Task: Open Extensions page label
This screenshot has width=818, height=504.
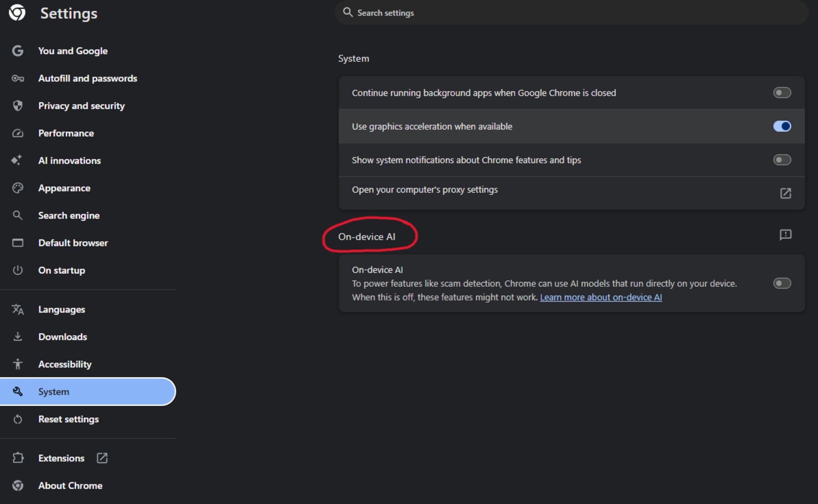Action: click(61, 458)
